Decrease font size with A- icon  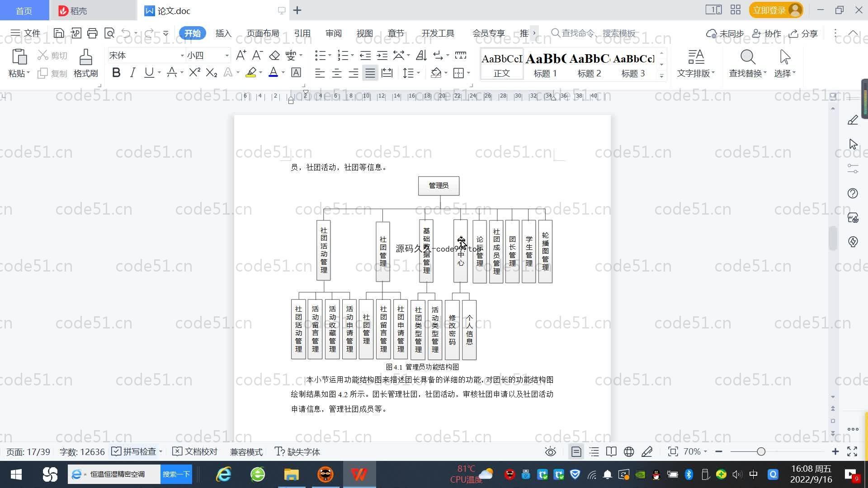point(257,55)
